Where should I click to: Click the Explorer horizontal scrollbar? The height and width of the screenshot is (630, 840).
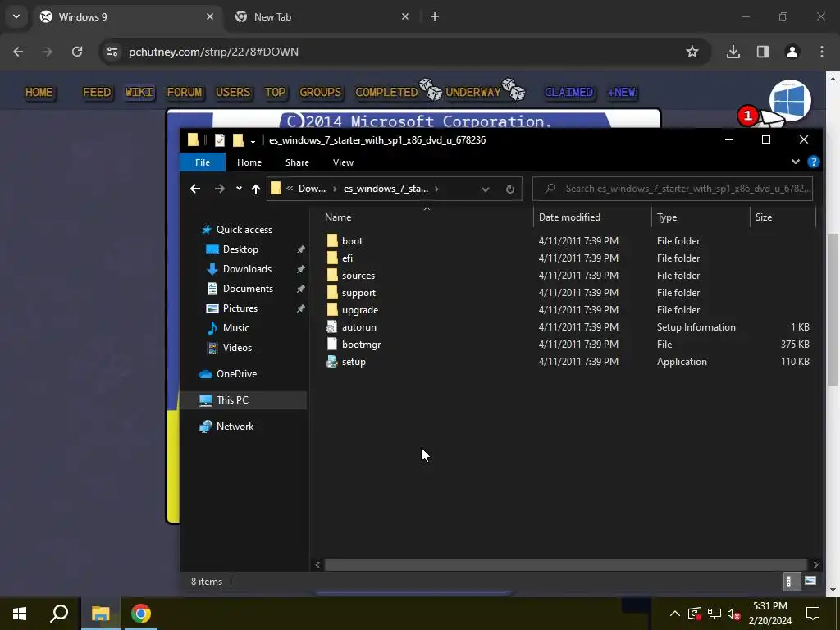[x=566, y=564]
